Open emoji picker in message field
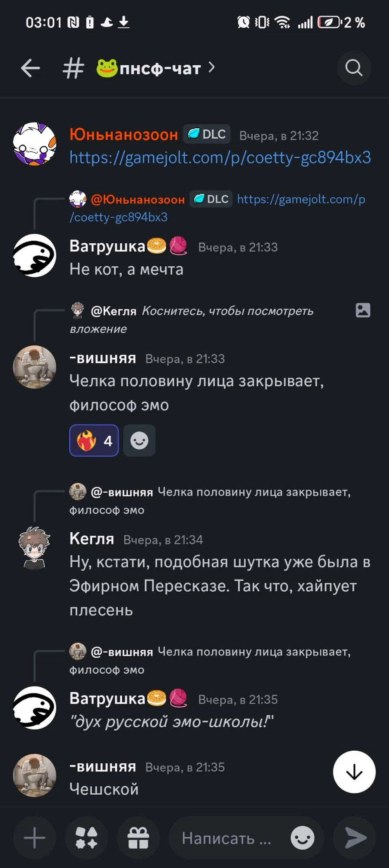 pos(303,838)
